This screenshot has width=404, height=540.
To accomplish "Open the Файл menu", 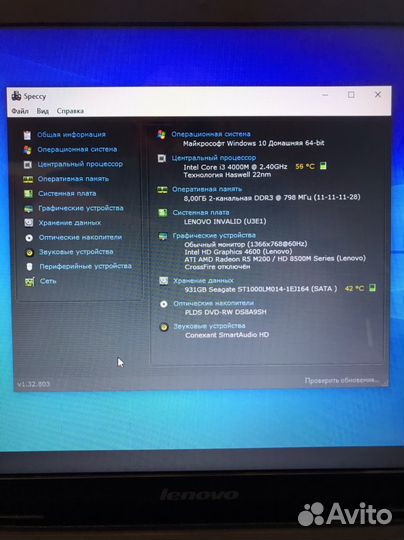I will [20, 111].
